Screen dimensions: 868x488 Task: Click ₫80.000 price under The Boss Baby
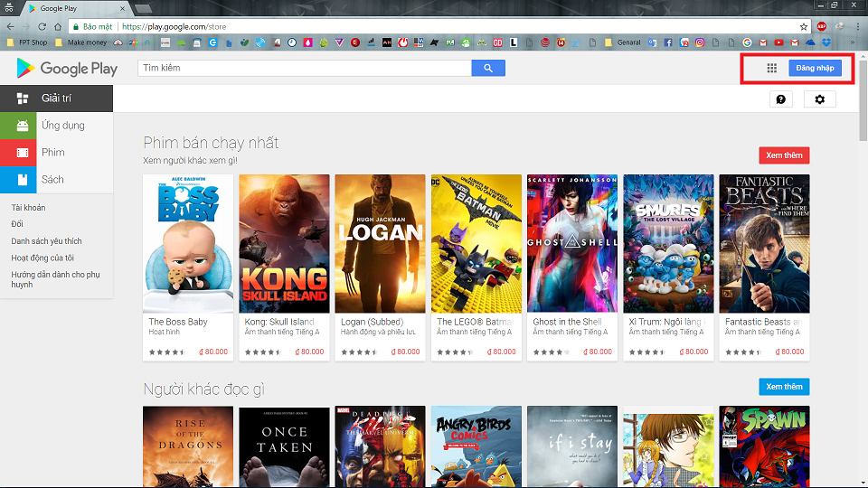tap(213, 352)
